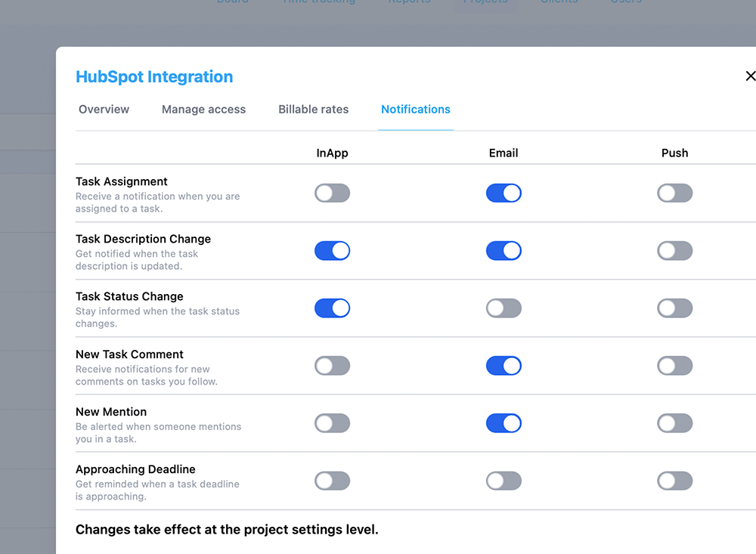Click the Task Assignment row title
756x554 pixels.
coord(122,181)
